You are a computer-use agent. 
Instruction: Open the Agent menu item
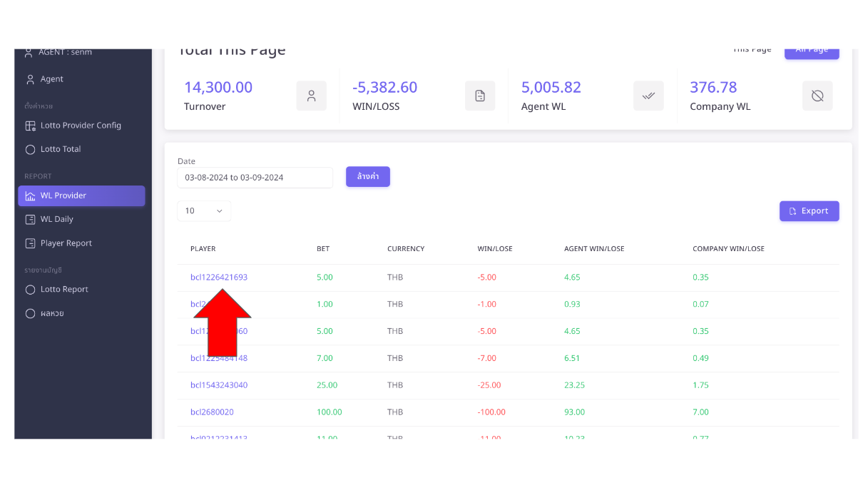[51, 79]
